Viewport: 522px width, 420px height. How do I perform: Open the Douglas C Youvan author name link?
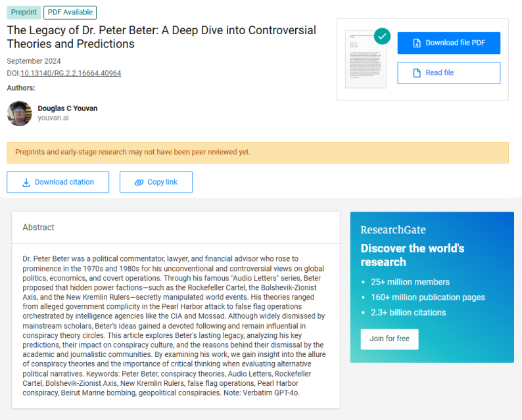(67, 108)
